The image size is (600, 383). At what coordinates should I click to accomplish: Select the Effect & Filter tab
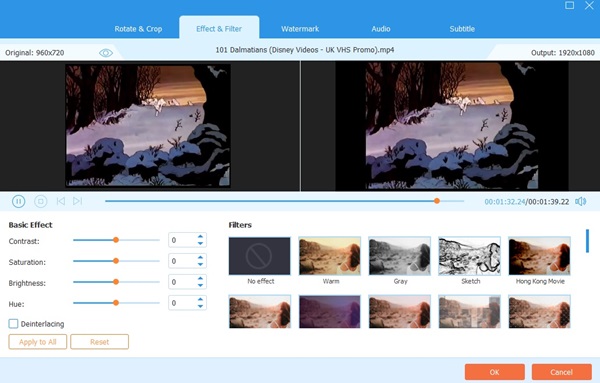[x=219, y=29]
